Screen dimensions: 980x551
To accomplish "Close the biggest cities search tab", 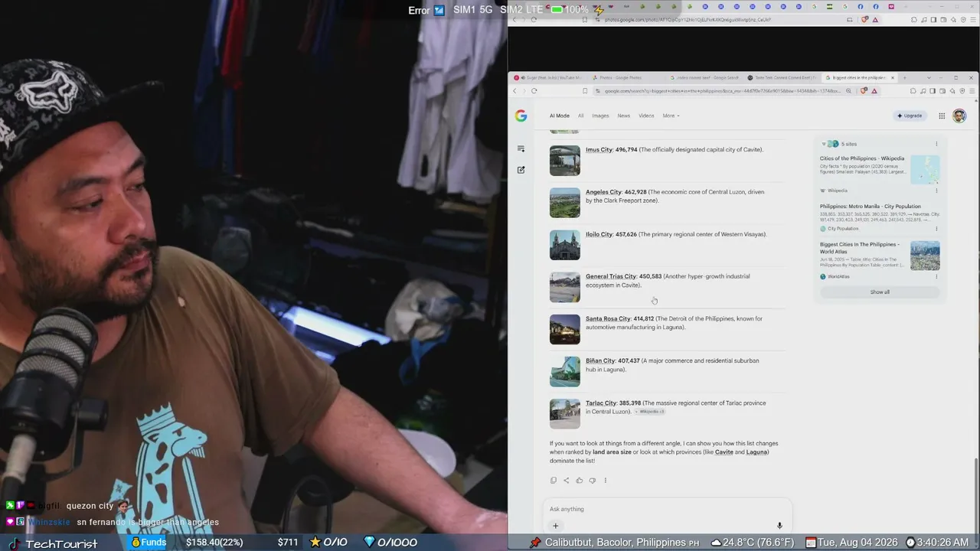I will coord(892,77).
